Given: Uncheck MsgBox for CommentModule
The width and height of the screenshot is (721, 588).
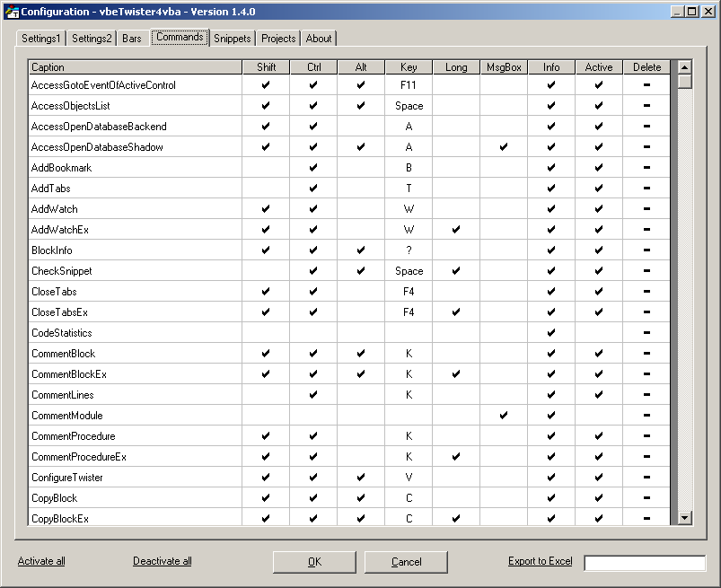Looking at the screenshot, I should [x=504, y=415].
